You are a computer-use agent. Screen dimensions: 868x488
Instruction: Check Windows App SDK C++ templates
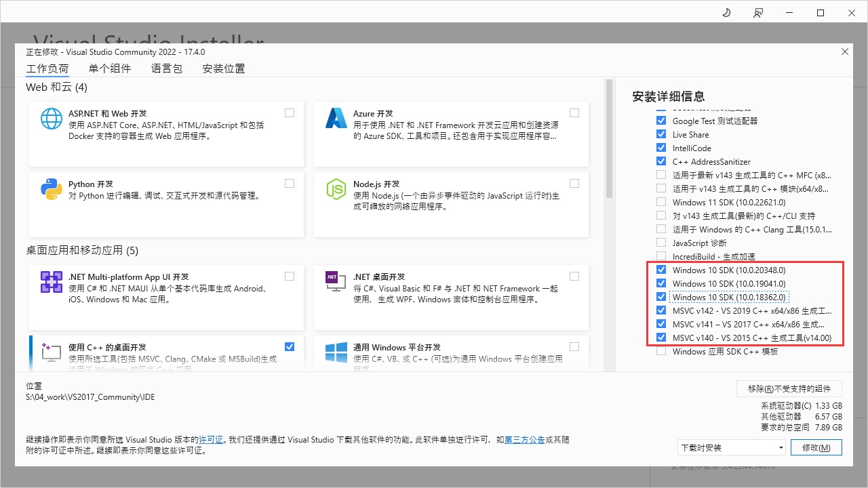tap(661, 351)
